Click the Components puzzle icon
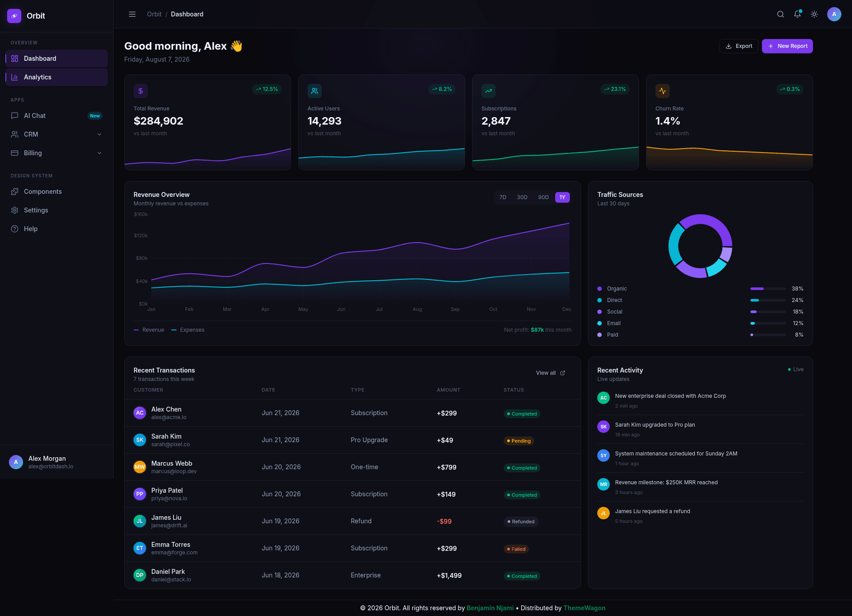Image resolution: width=852 pixels, height=616 pixels. (15, 192)
